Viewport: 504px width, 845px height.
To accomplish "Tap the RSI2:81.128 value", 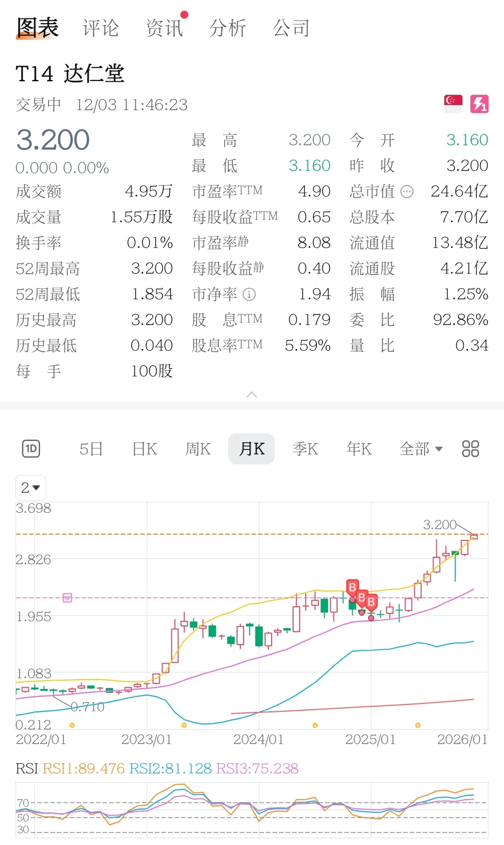I will tap(170, 768).
